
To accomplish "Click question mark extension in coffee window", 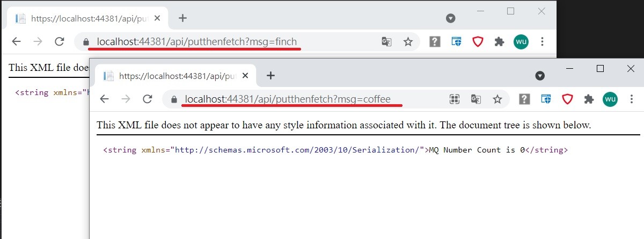I will click(524, 99).
